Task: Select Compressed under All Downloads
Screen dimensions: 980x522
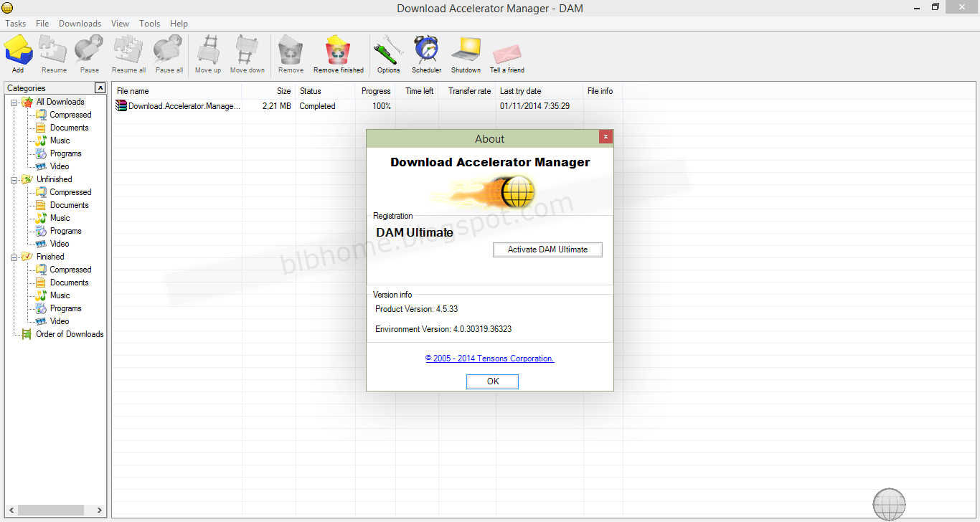Action: [70, 115]
